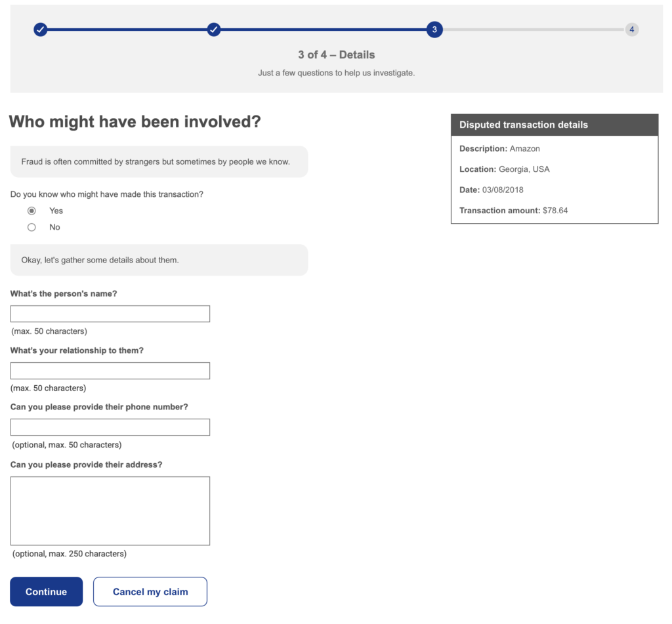The height and width of the screenshot is (624, 672).
Task: Click the Yes option label
Action: pos(56,211)
